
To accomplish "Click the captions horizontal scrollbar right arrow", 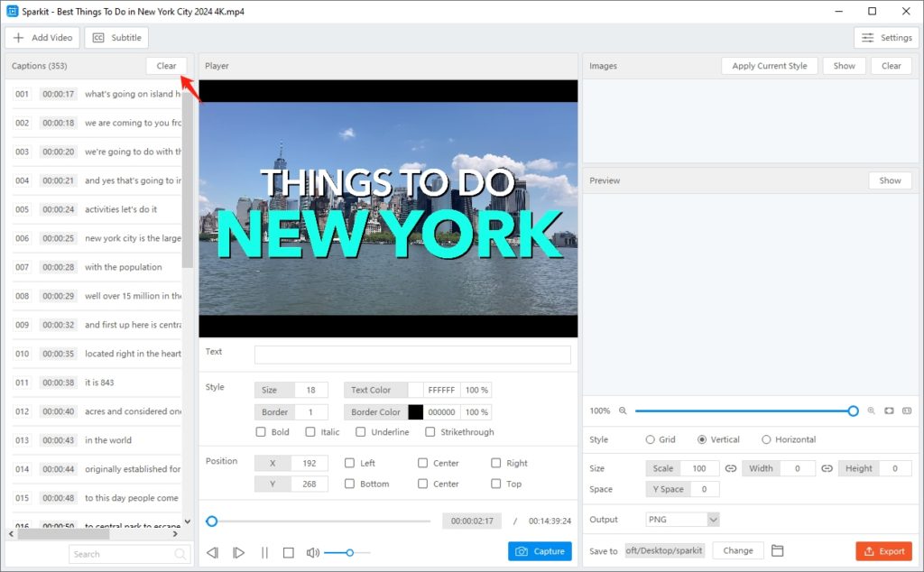I will [175, 534].
